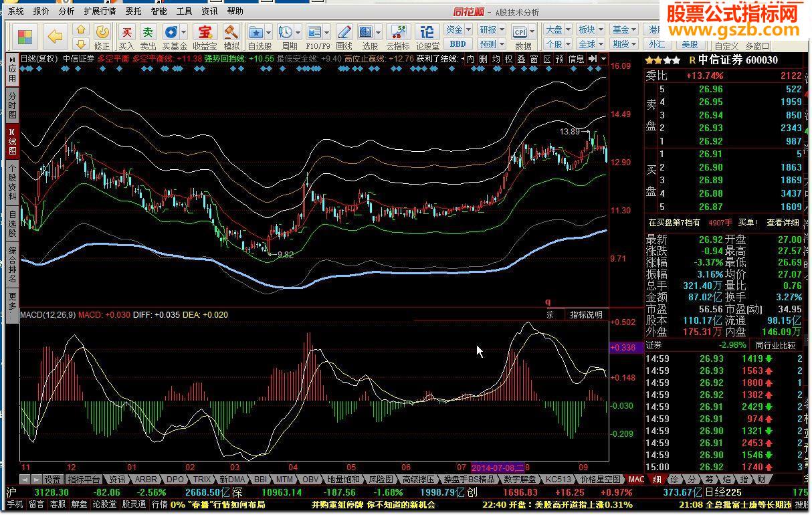812x515 pixels.
Task: Click the yellow down arrow button
Action: [x=80, y=43]
